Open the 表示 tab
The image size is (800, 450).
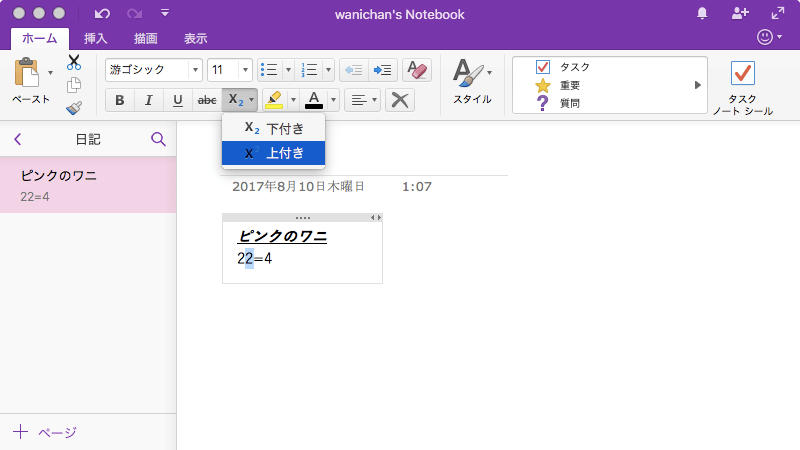195,38
